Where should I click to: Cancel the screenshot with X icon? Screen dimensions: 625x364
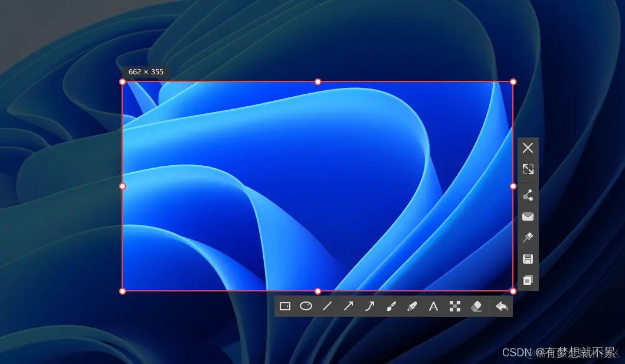pyautogui.click(x=528, y=147)
